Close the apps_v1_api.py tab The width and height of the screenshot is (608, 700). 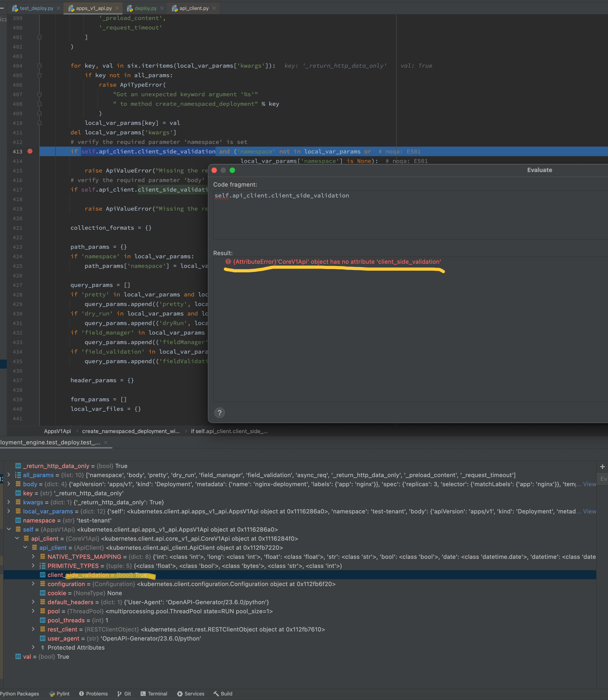point(117,8)
